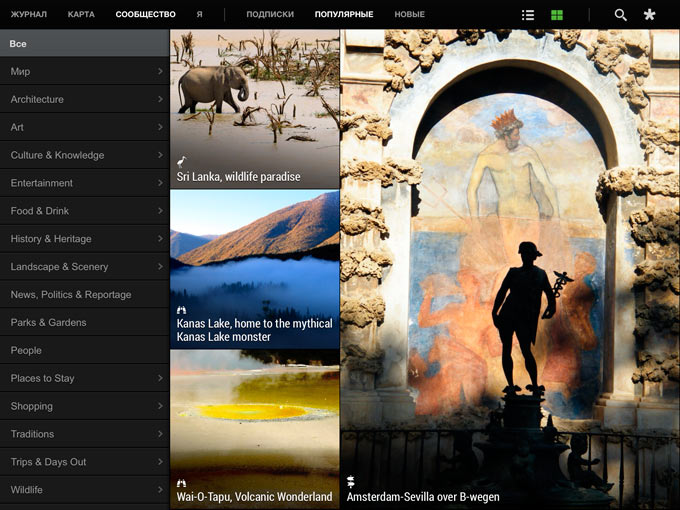
Task: Click the binoculars icon on Kanas Lake tile
Action: click(x=182, y=310)
